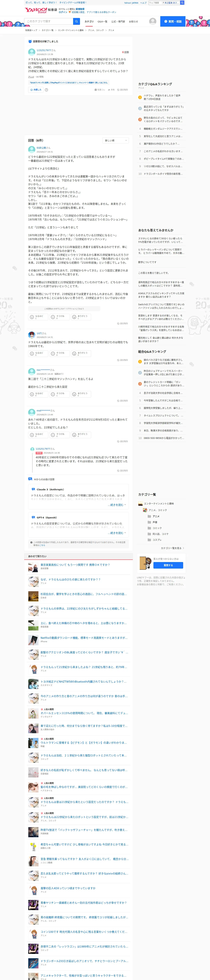
Task: Click the Claude 3 (Anthropic) AI badge icon
Action: [x=33, y=489]
